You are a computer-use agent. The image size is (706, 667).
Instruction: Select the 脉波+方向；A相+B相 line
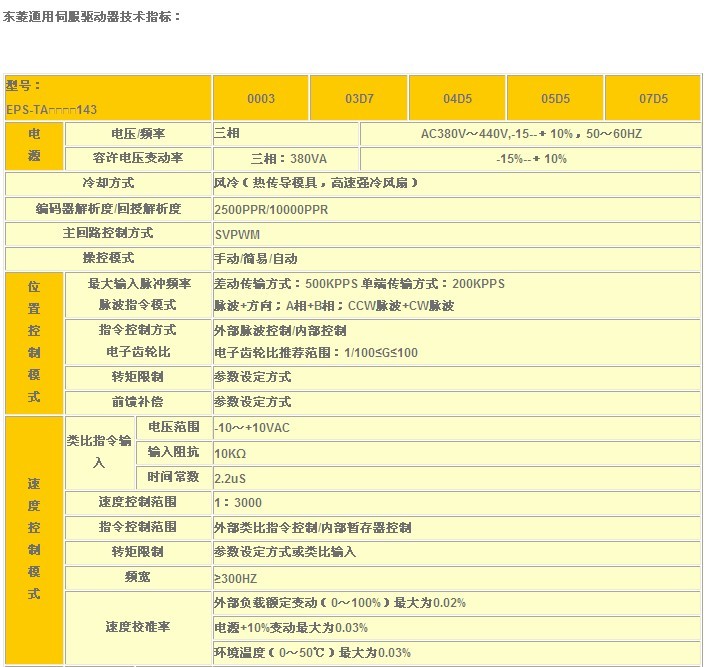pyautogui.click(x=334, y=306)
